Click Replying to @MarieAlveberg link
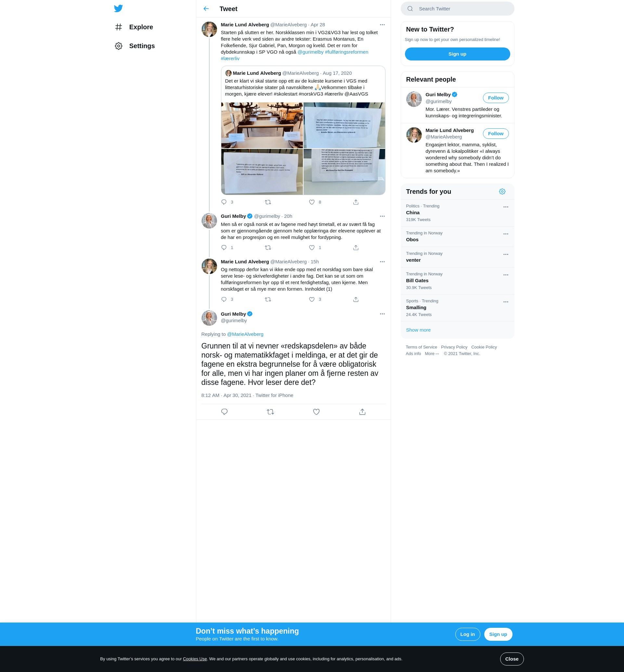The image size is (624, 672). coord(245,334)
